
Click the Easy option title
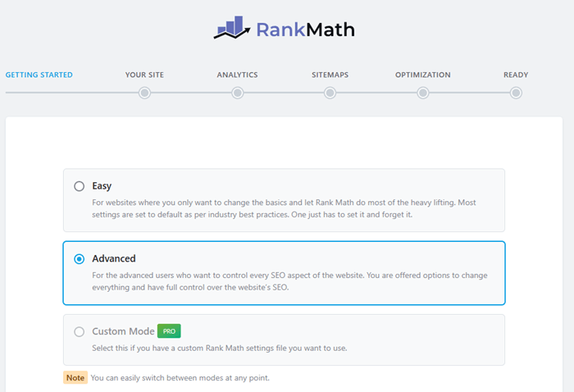click(102, 186)
